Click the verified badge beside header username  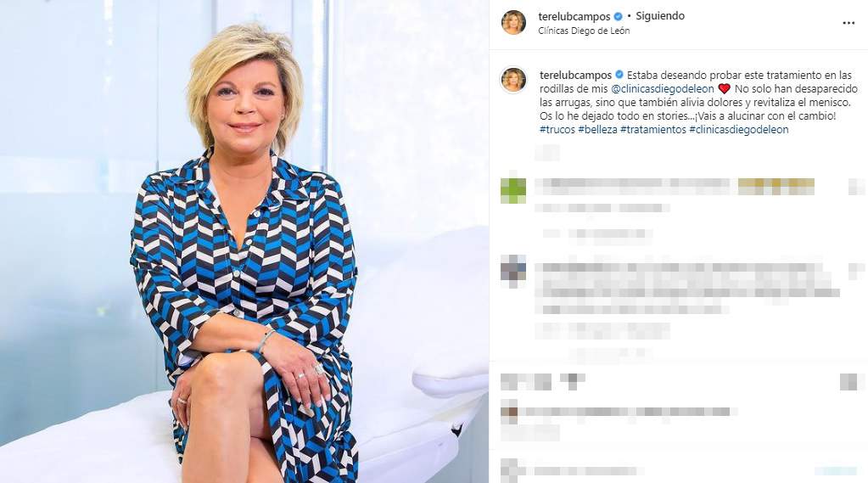[618, 17]
